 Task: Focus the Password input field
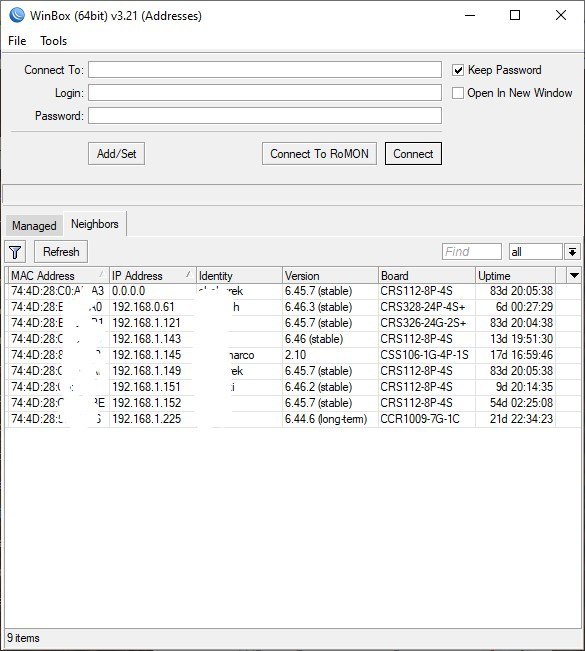264,115
